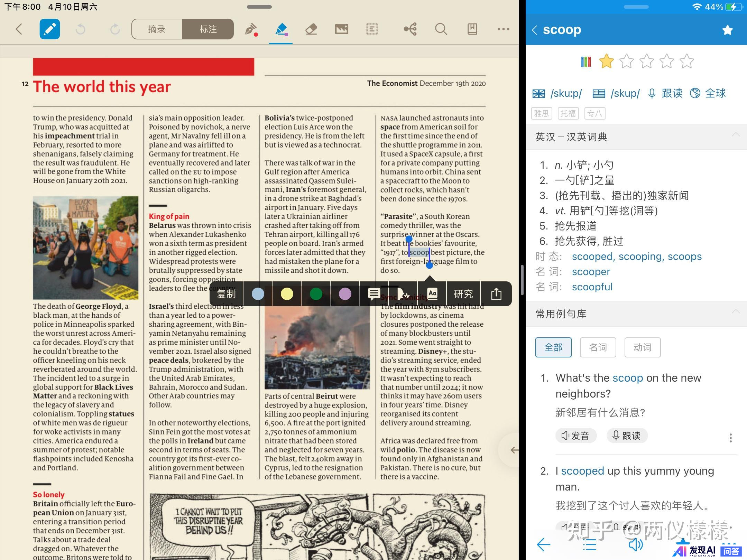Select the image clip tool

click(342, 29)
